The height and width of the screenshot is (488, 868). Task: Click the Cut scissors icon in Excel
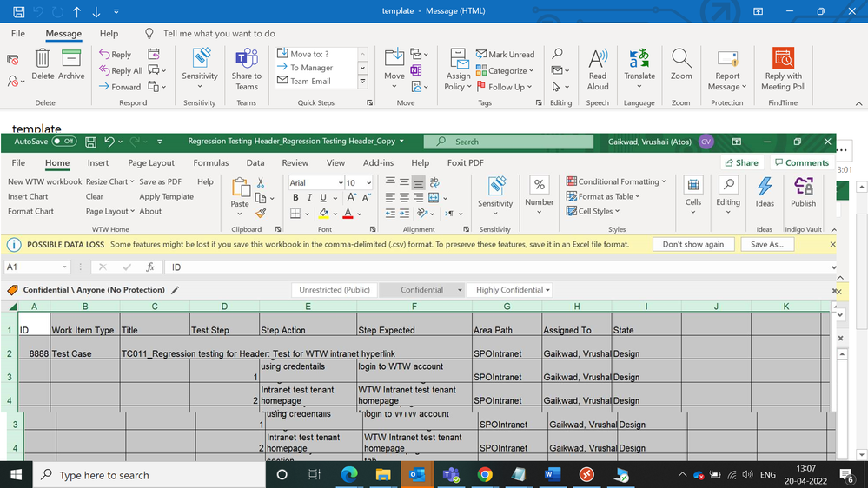(261, 182)
